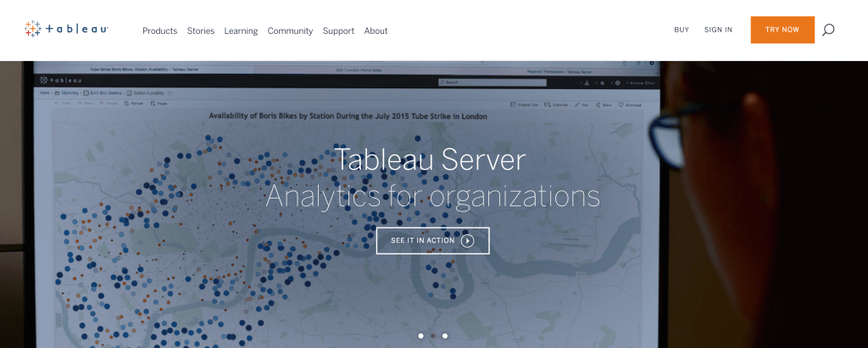Screen dimensions: 868x348
Task: Click the SIGN IN link
Action: (x=718, y=30)
